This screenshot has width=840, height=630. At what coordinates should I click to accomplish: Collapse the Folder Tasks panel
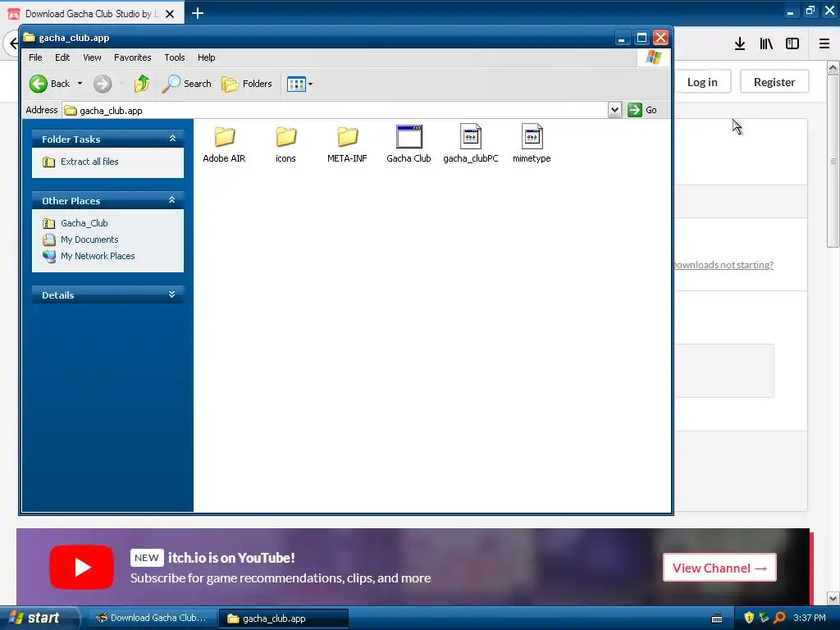pos(172,139)
